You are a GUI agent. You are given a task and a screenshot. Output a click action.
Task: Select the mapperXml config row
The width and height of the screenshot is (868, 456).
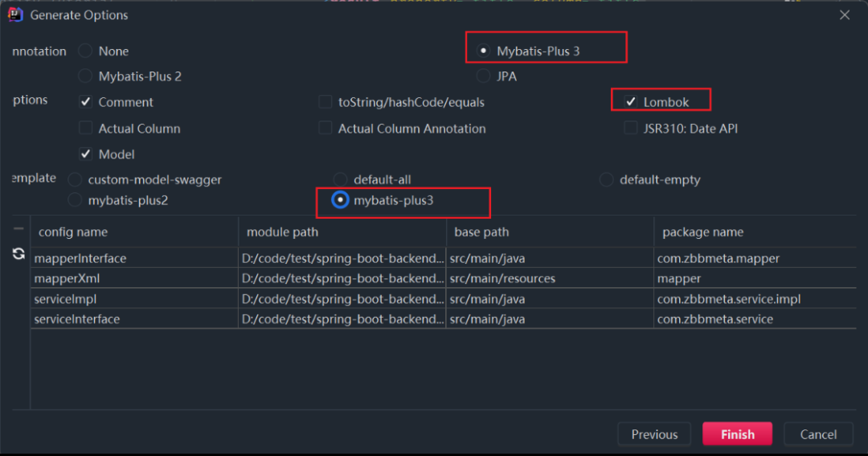(x=444, y=278)
